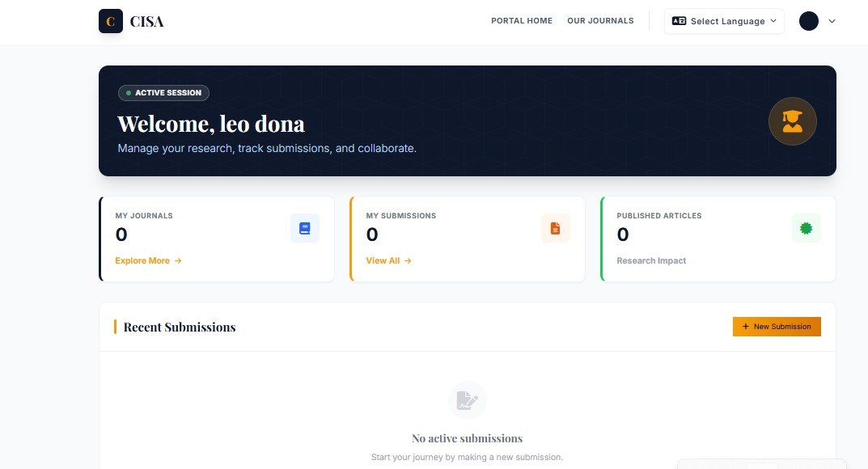Expand the user account menu chevron
868x469 pixels.
[832, 21]
